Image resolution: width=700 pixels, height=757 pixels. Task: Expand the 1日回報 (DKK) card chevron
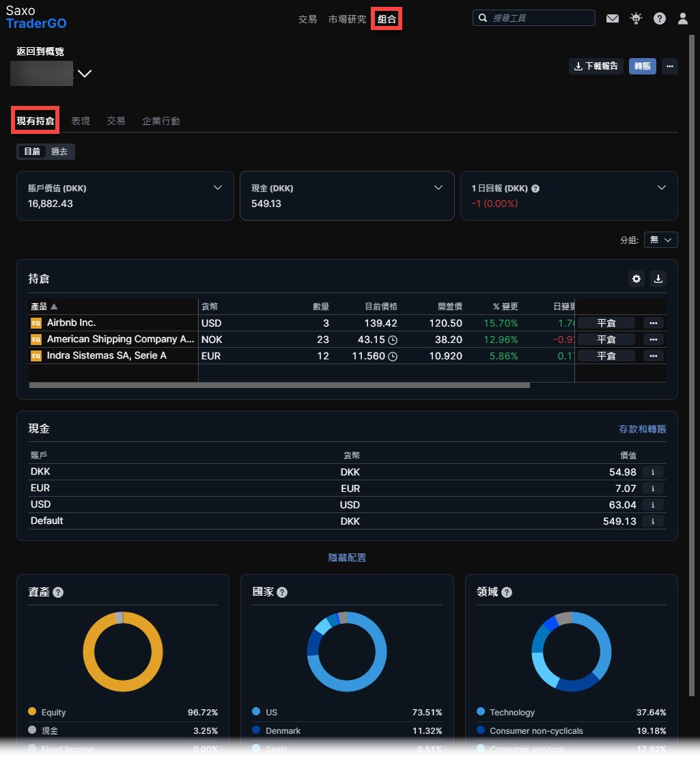661,188
